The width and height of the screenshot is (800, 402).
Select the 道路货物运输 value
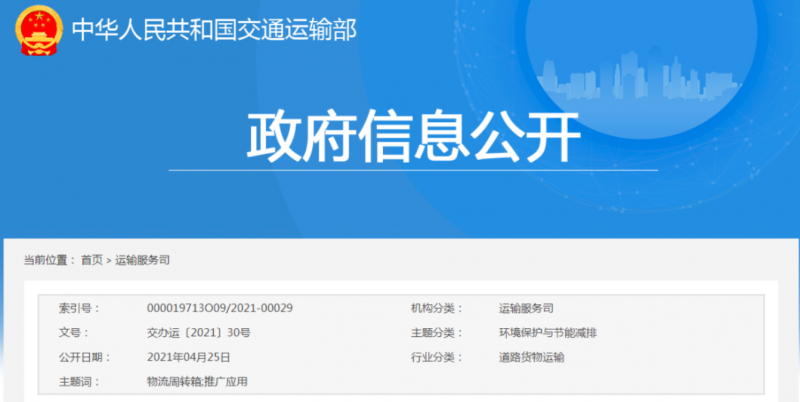tap(532, 357)
